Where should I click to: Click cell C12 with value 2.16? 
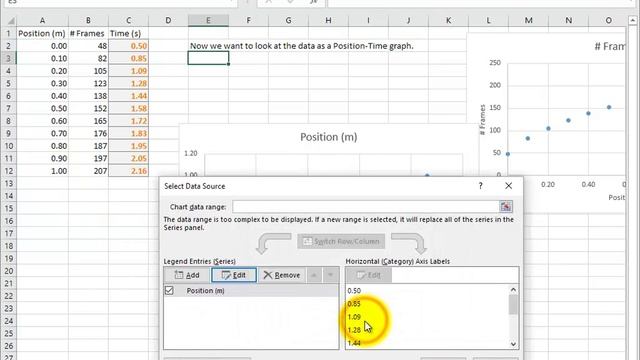pyautogui.click(x=129, y=171)
